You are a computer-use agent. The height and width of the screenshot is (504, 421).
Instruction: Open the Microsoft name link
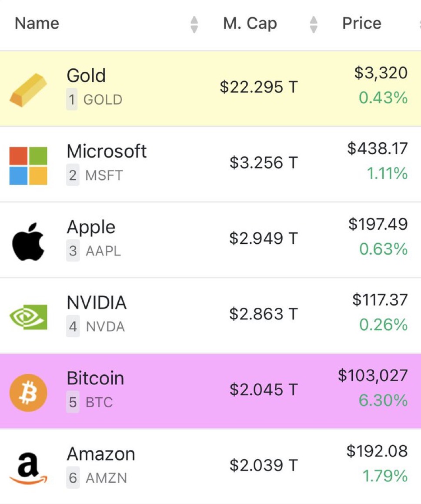click(x=107, y=151)
